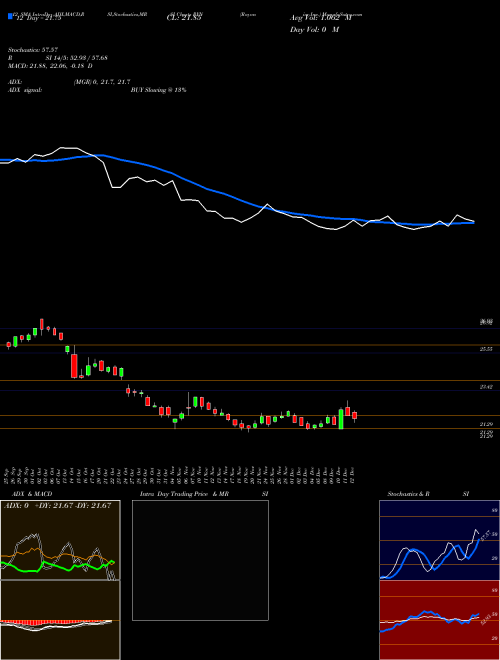The image size is (500, 660).
Task: Click the blue 12 Day SMA legend square
Action: [10, 16]
